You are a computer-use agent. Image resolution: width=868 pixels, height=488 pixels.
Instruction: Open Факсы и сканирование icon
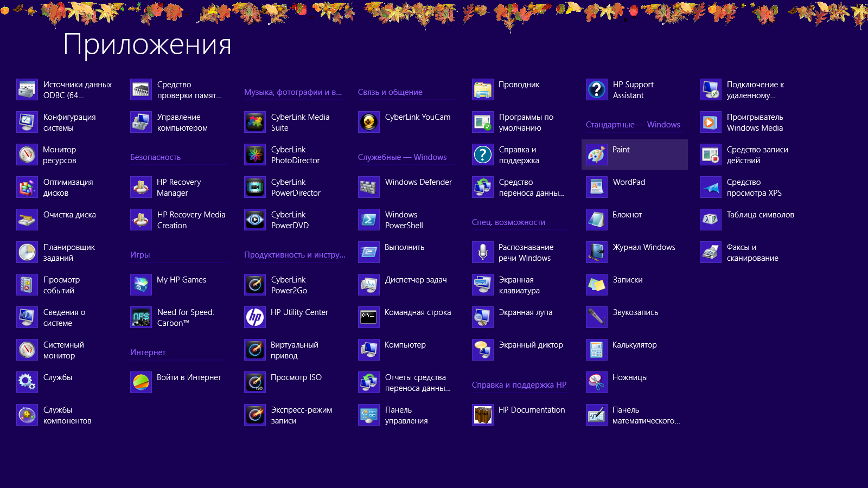[x=711, y=252]
